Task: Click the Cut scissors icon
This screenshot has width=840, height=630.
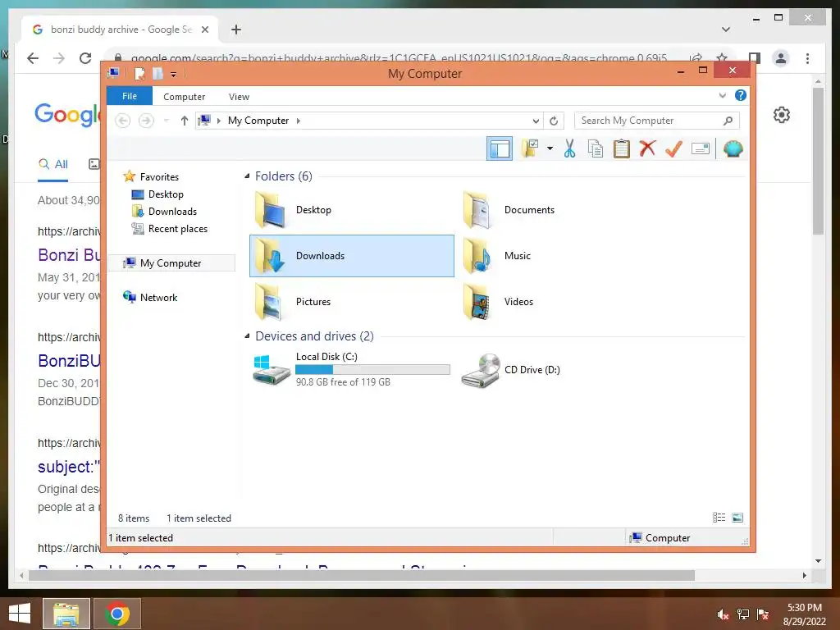Action: (x=569, y=148)
